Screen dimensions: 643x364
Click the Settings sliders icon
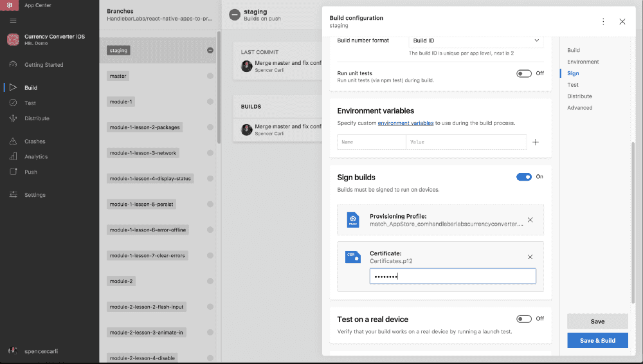point(13,194)
